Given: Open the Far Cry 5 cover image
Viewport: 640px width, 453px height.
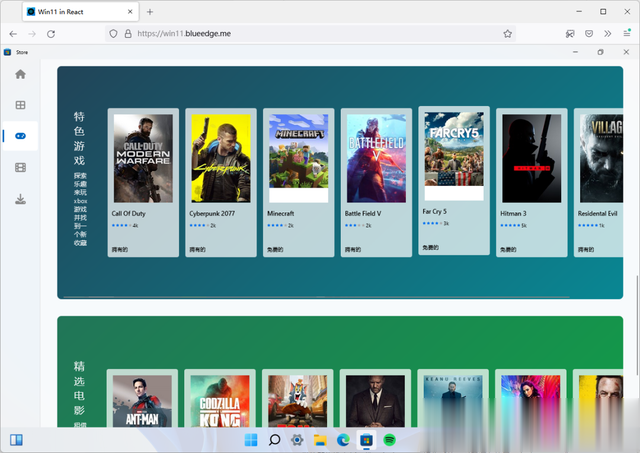Looking at the screenshot, I should click(x=454, y=156).
